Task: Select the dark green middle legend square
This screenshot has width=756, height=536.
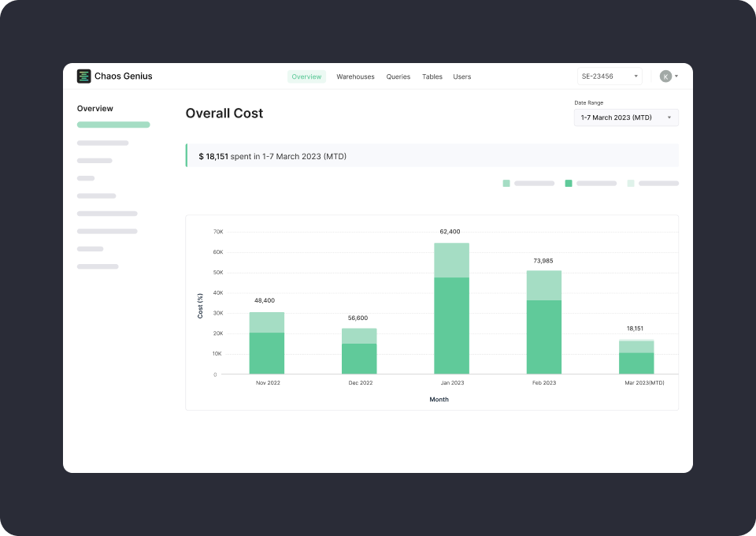Action: pyautogui.click(x=569, y=183)
